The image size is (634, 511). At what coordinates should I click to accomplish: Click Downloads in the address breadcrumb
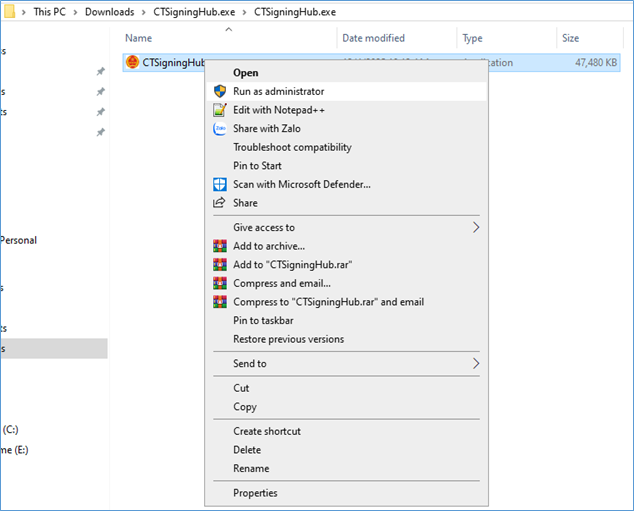(109, 12)
